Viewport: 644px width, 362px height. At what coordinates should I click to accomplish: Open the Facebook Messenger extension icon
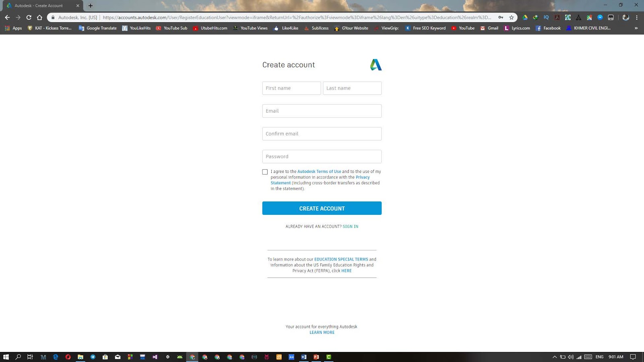click(x=600, y=17)
